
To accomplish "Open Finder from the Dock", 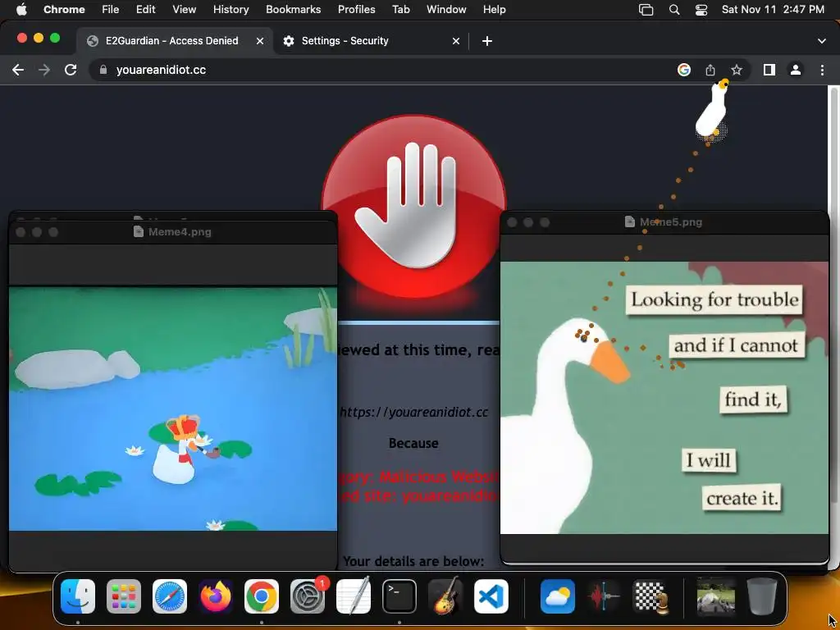I will click(x=78, y=596).
